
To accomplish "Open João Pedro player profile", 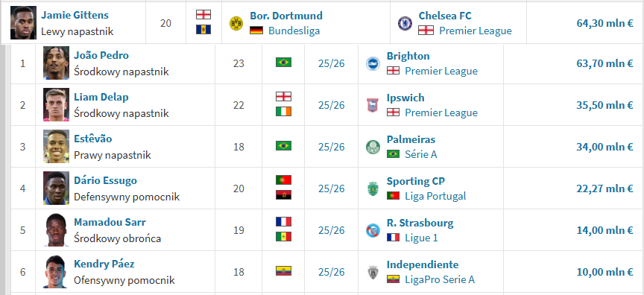I will pos(101,55).
